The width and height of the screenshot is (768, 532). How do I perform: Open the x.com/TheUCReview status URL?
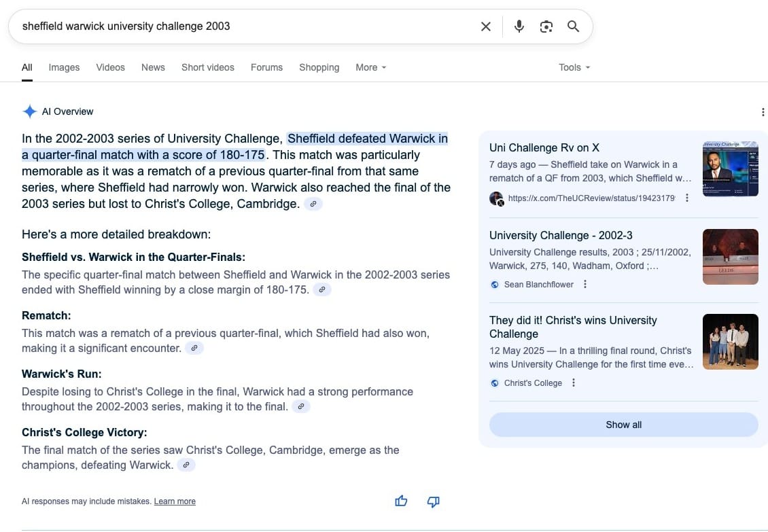pos(591,198)
